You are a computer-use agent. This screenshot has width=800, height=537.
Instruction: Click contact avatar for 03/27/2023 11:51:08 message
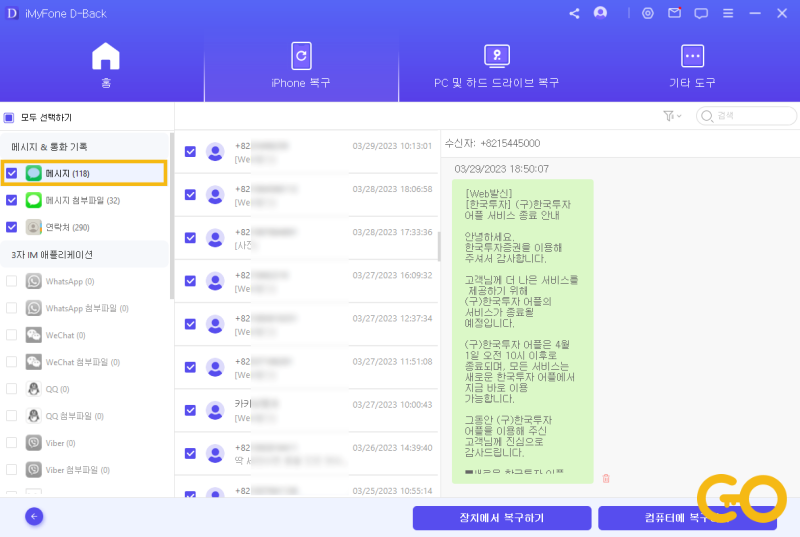click(x=215, y=367)
